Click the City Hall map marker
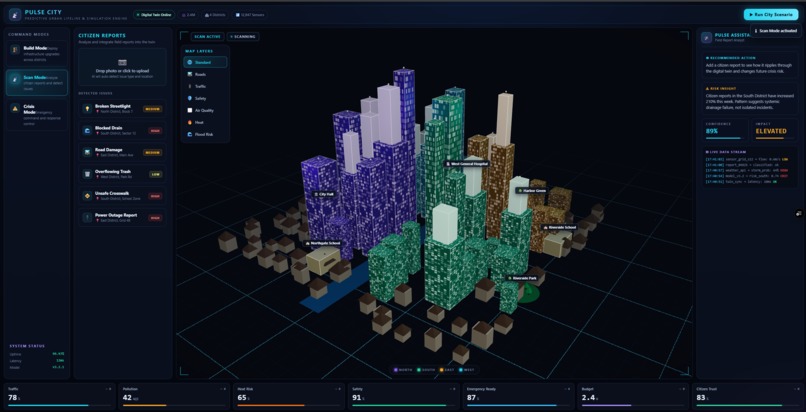 click(x=325, y=195)
